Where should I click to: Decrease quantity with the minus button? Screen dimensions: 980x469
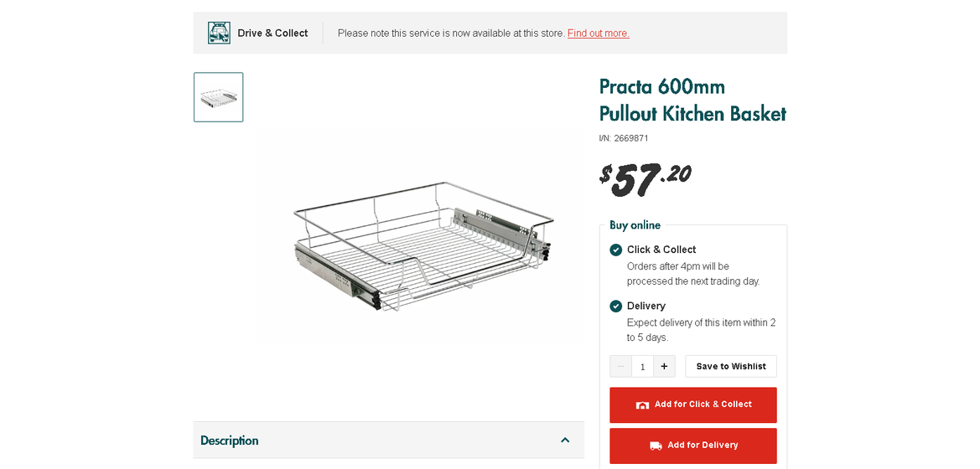[620, 367]
